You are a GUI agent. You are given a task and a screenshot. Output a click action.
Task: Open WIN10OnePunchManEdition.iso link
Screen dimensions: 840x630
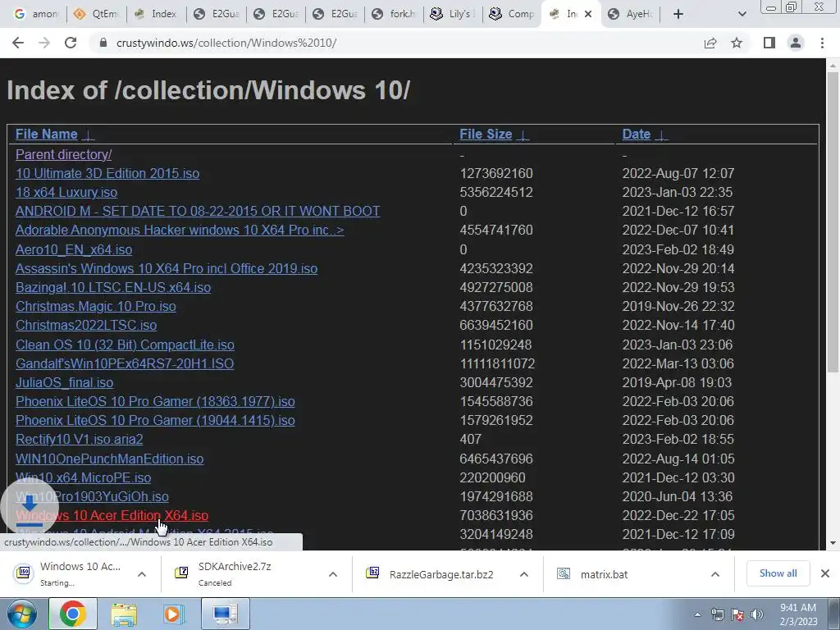[x=109, y=459]
